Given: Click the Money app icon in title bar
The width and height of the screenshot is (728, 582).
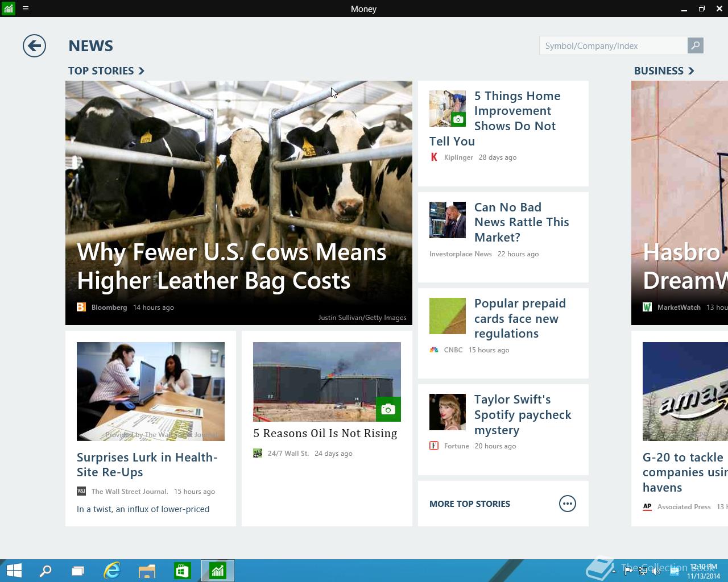Looking at the screenshot, I should pos(8,9).
